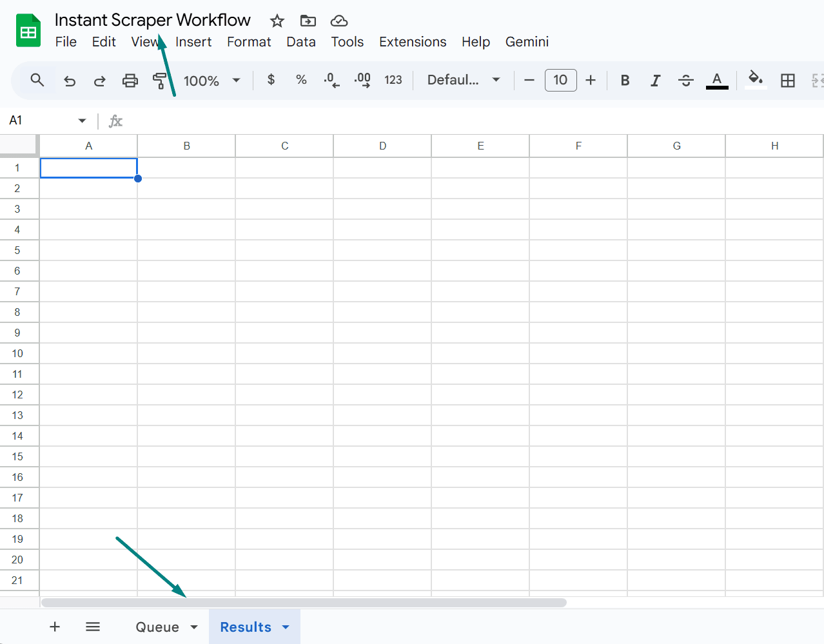Click into the formula bar
The height and width of the screenshot is (644, 824).
coord(474,121)
